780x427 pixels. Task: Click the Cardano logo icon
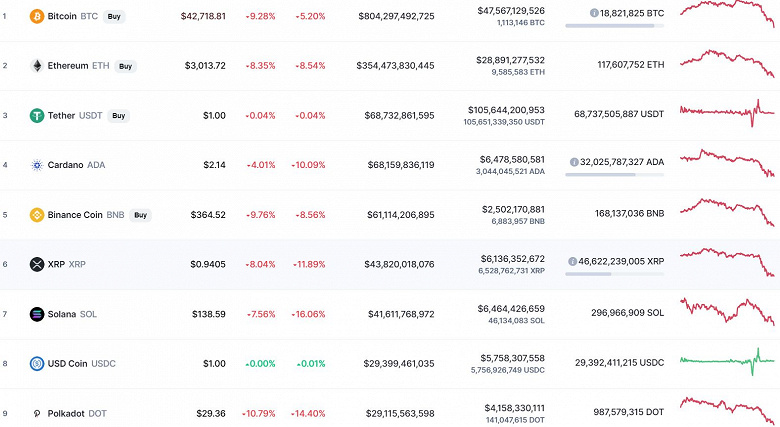37,165
